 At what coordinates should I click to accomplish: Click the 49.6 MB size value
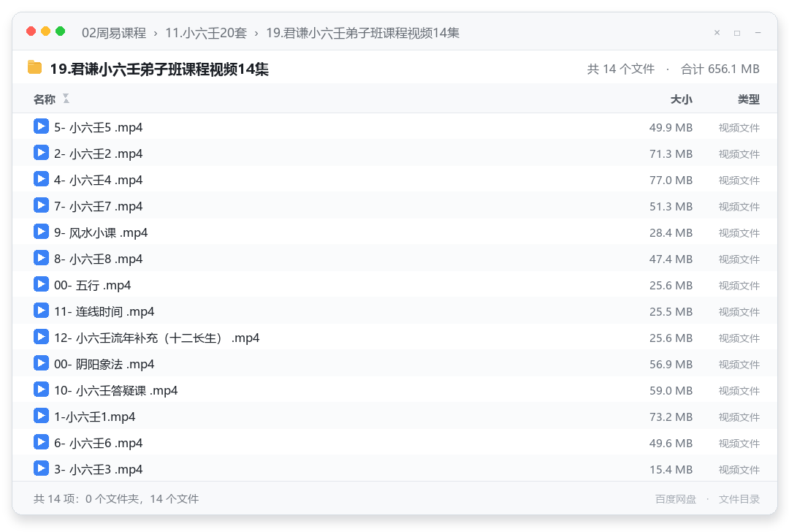[671, 444]
